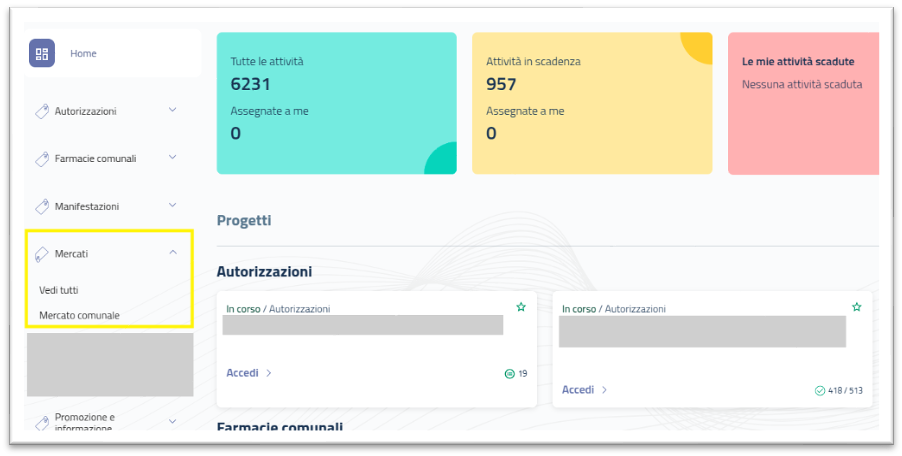Open Vedi tutti under Mercati
The width and height of the screenshot is (902, 456).
[x=58, y=290]
